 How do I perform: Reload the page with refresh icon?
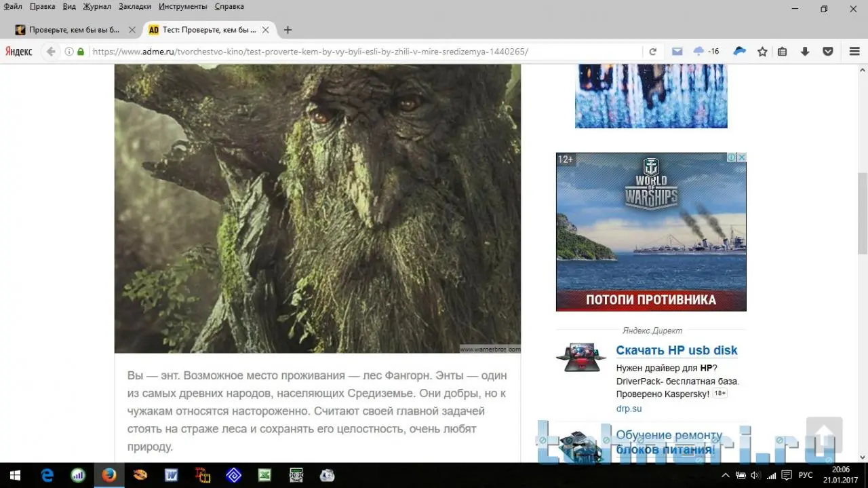(x=652, y=52)
